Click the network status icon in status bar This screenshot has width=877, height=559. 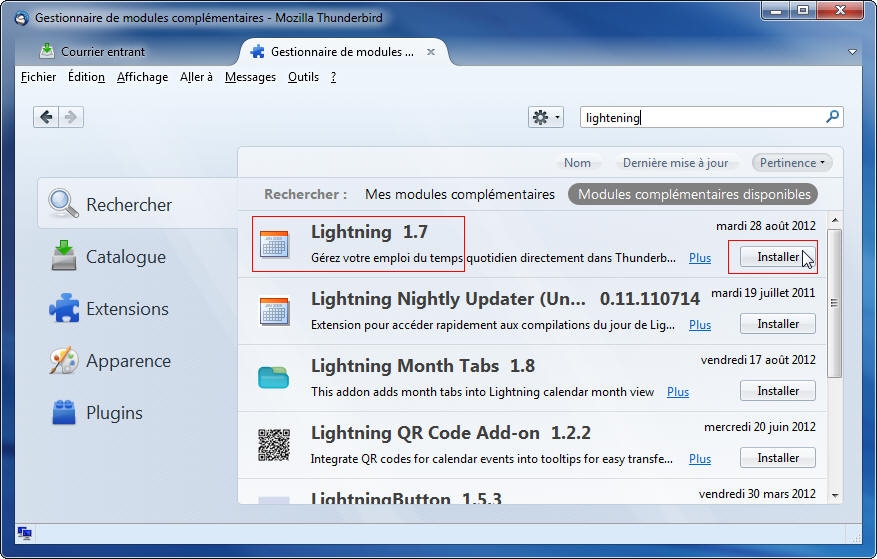click(x=24, y=533)
